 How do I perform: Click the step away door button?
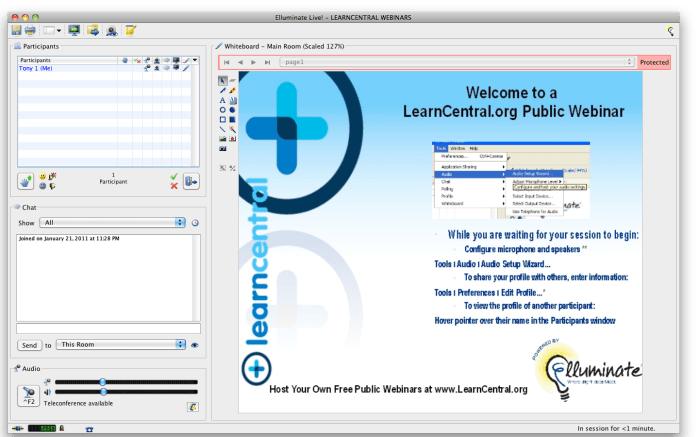point(190,181)
